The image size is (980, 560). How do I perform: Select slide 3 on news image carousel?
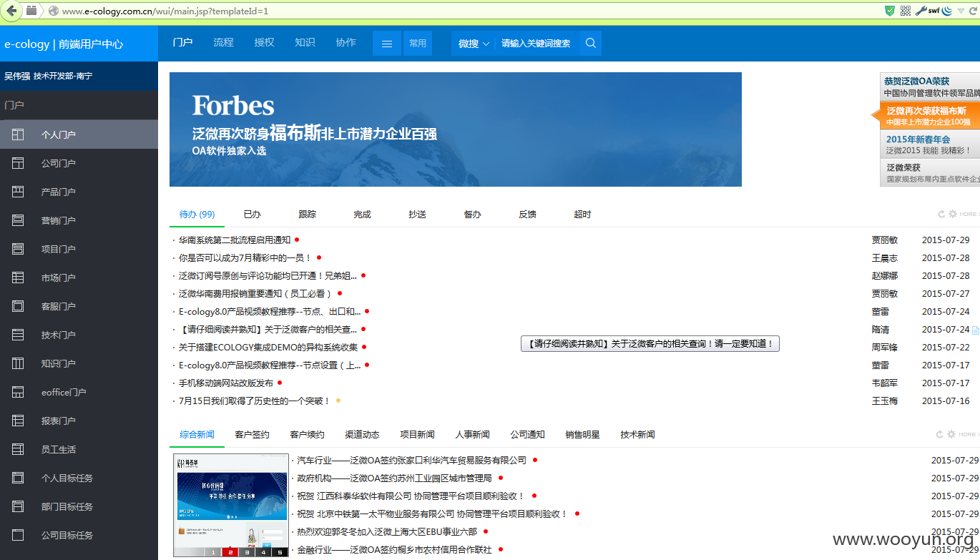point(246,552)
